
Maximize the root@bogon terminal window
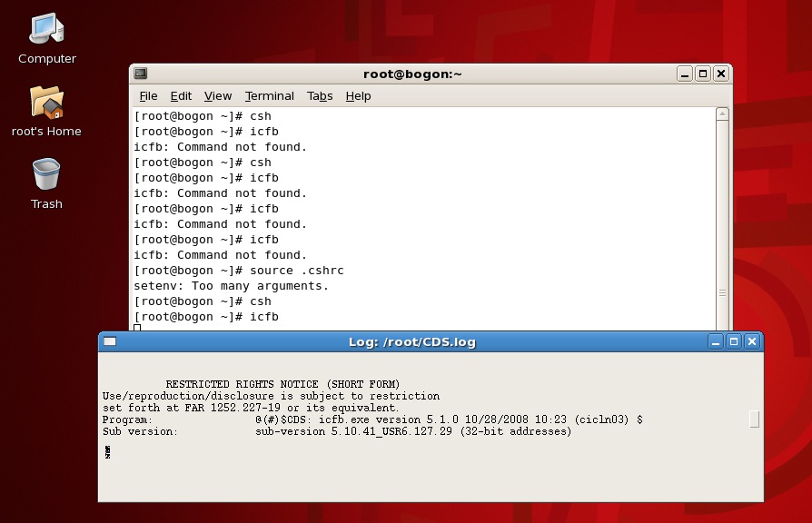[703, 74]
